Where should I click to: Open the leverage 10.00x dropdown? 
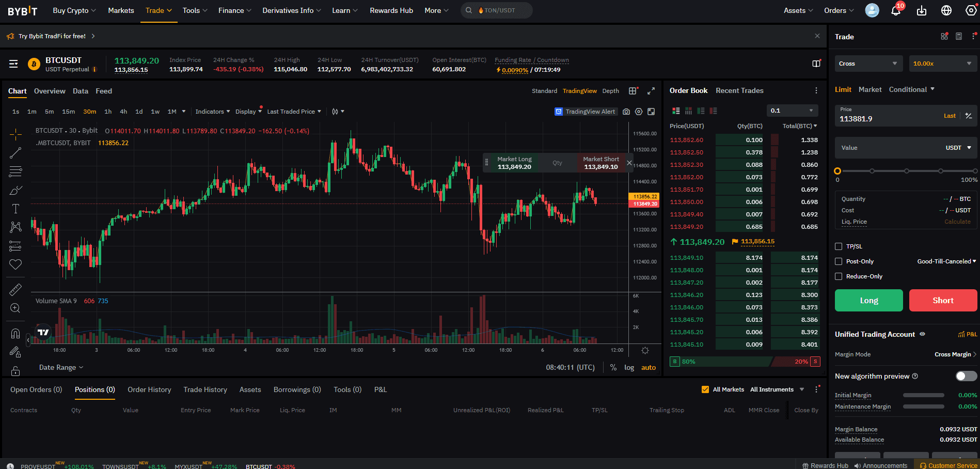[943, 63]
